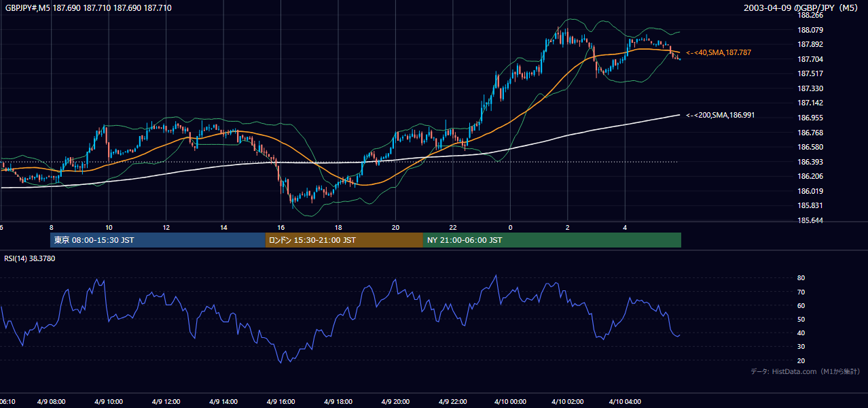Click the RSI(14) 38.3780 indicator label

tap(29, 258)
